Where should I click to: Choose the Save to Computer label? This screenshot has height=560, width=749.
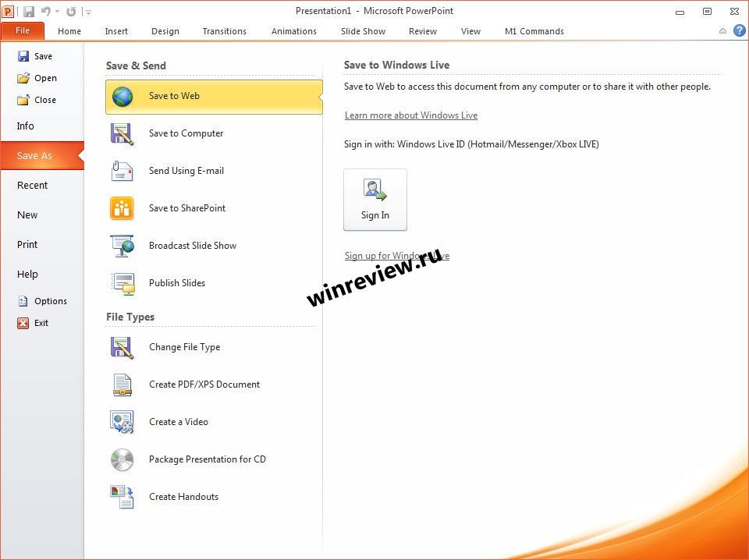point(186,133)
